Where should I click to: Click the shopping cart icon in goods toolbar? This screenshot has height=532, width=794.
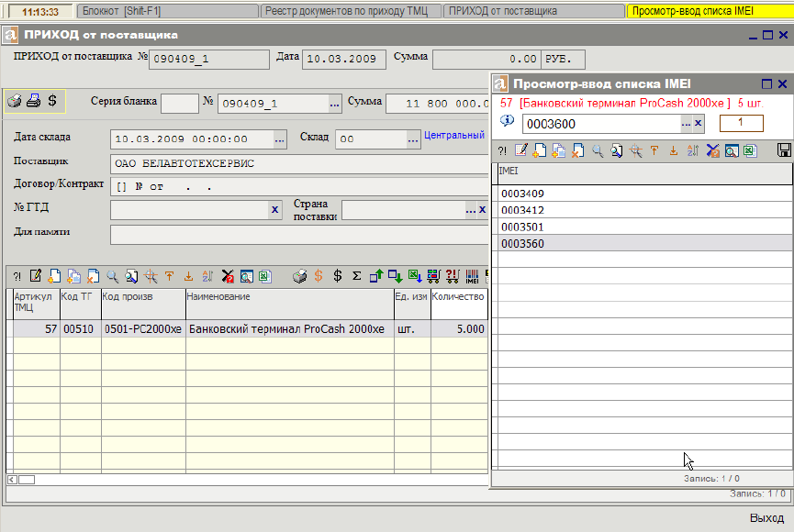click(x=433, y=276)
